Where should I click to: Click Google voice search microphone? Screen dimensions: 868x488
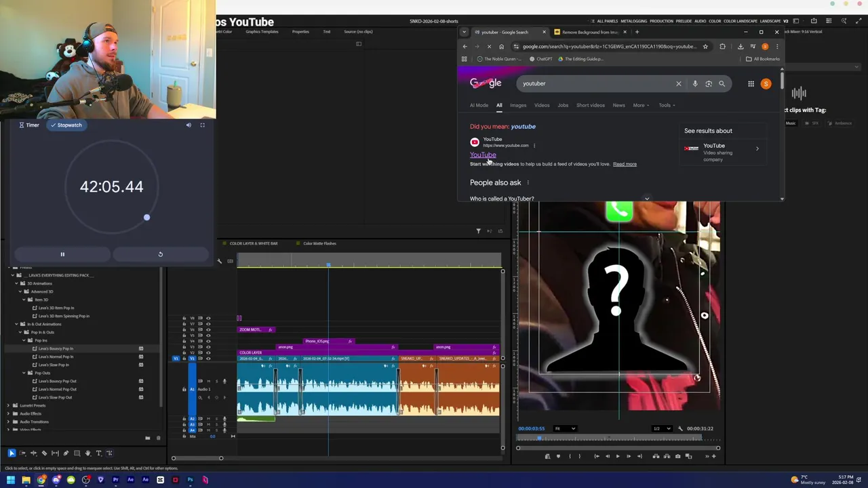coord(695,83)
